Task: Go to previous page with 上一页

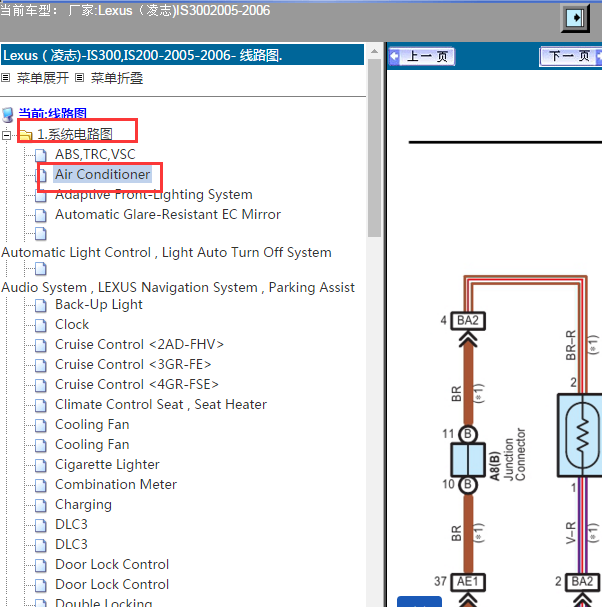Action: point(422,57)
